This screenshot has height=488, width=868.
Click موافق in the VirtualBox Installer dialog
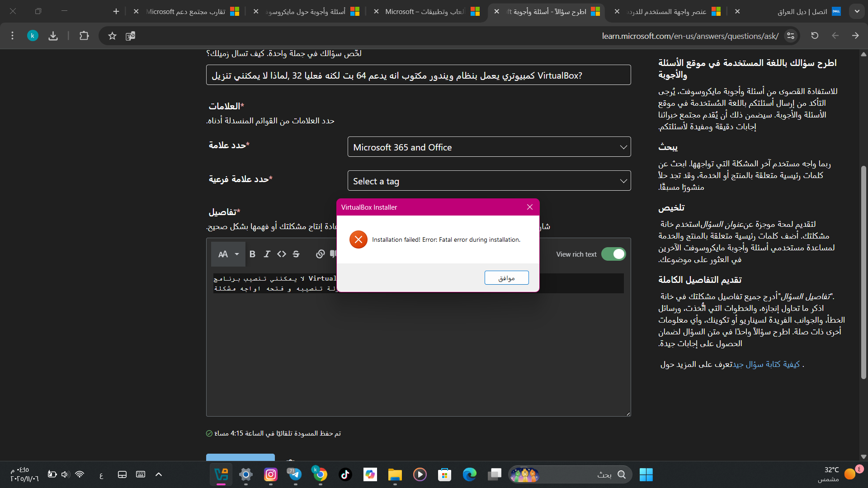506,278
